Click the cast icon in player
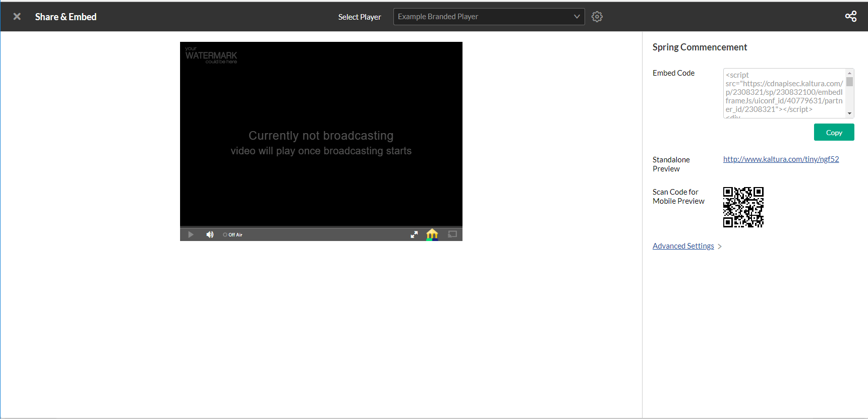This screenshot has height=419, width=868. click(x=452, y=234)
